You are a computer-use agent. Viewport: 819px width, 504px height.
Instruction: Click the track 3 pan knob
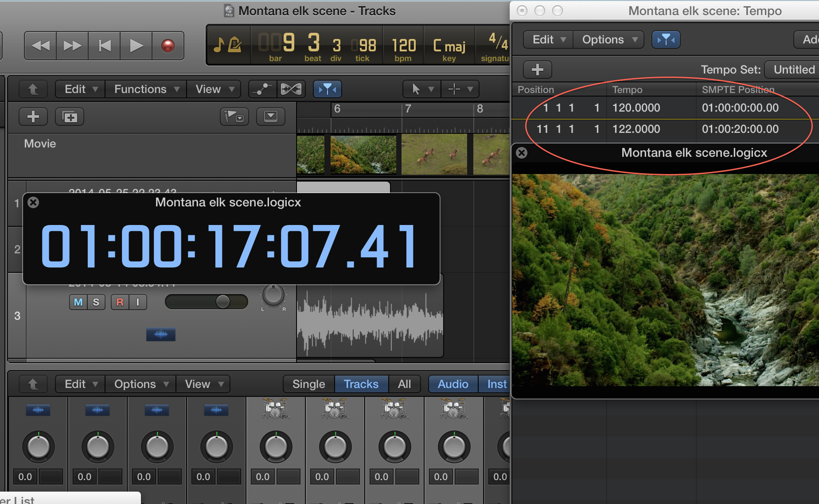pyautogui.click(x=273, y=295)
